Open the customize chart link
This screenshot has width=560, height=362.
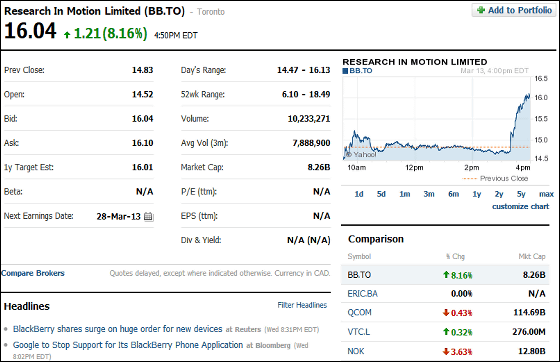520,206
